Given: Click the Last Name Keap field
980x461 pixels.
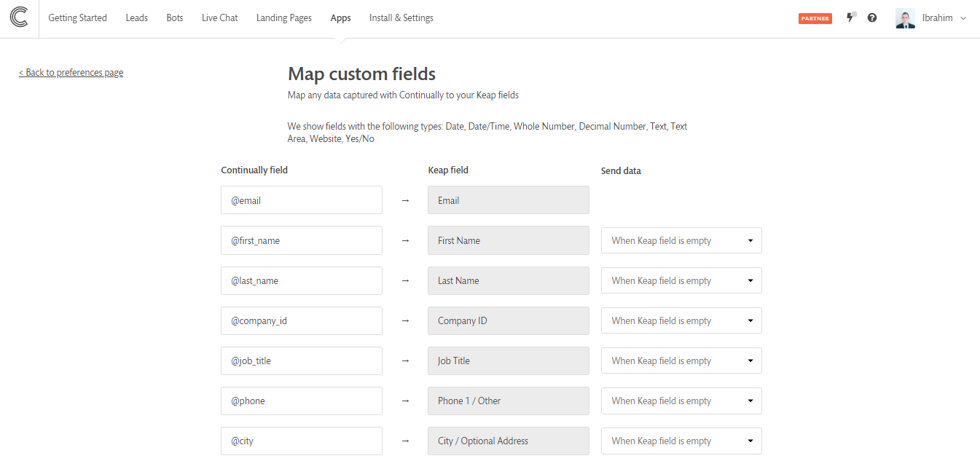Looking at the screenshot, I should [509, 280].
